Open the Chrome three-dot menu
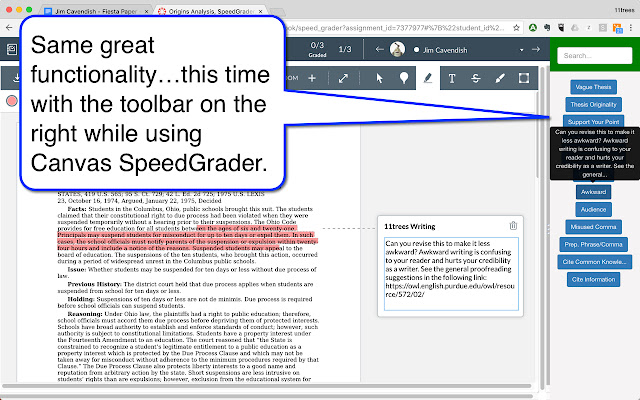This screenshot has height=400, width=640. click(x=631, y=28)
